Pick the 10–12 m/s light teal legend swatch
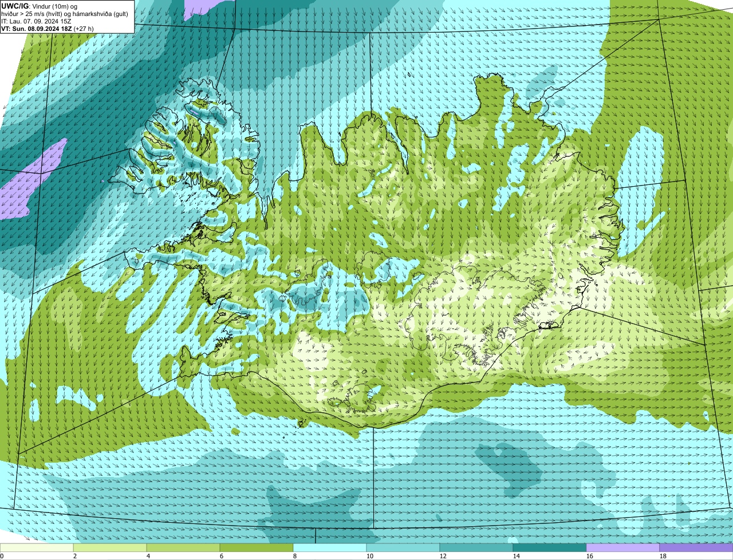 [403, 548]
